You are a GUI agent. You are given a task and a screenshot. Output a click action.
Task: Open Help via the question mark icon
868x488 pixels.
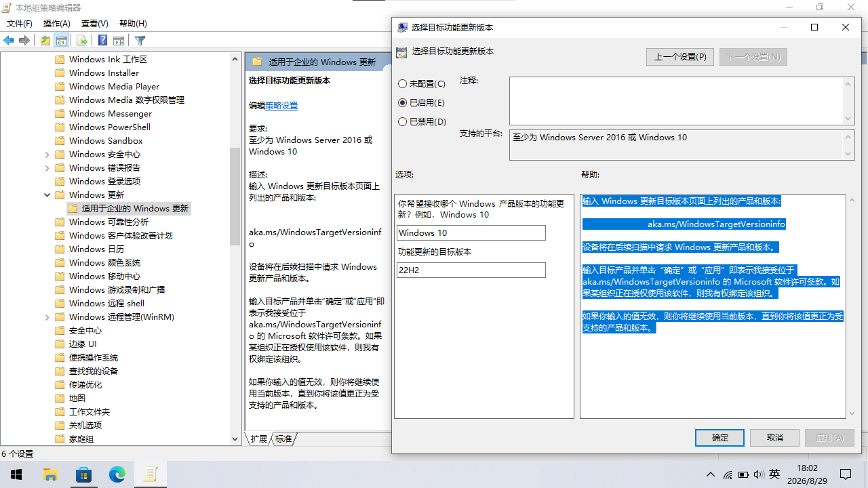tap(103, 41)
